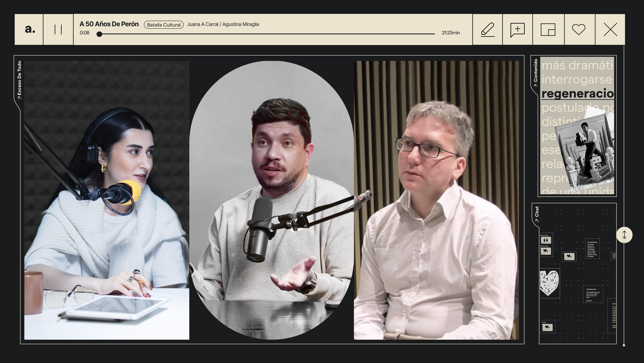Click the episode title 'A 50 Años De Perón'

[109, 24]
